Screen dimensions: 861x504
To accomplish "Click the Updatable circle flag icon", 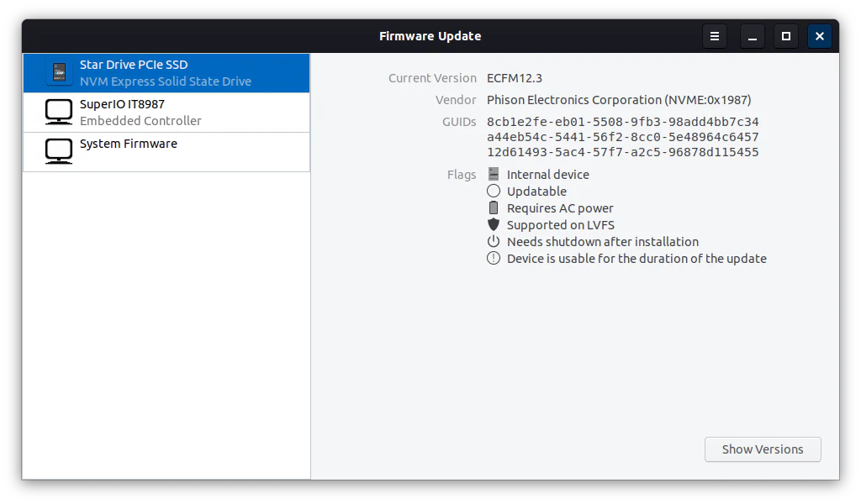I will 494,192.
